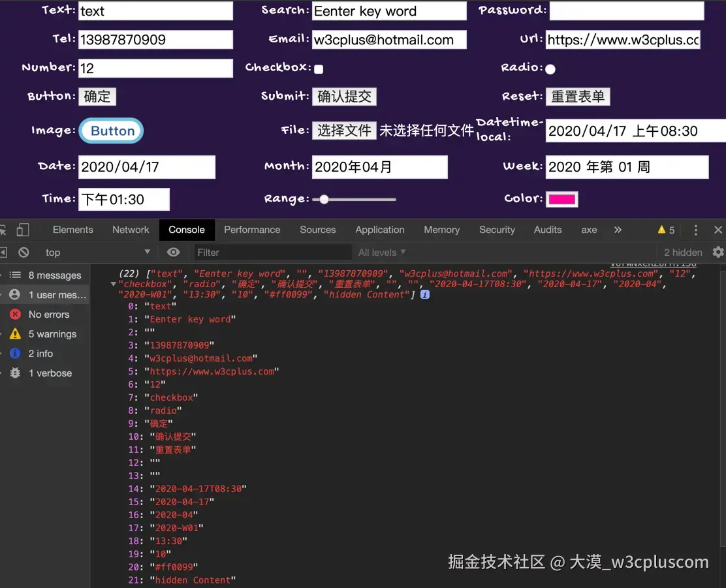This screenshot has height=588, width=726.
Task: Open the pink Color swatch picker
Action: [x=561, y=199]
